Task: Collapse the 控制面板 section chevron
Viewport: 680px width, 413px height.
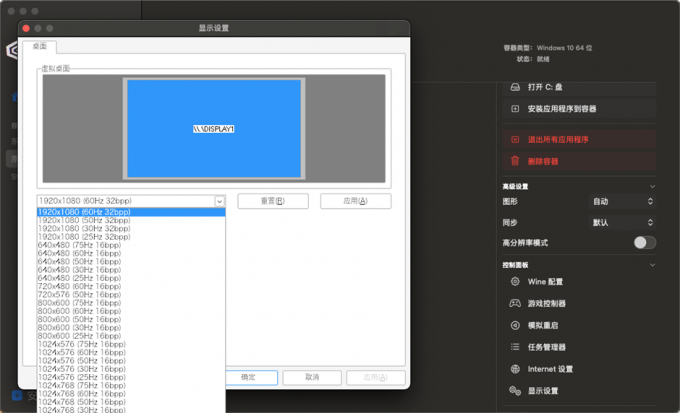Action: coord(652,265)
